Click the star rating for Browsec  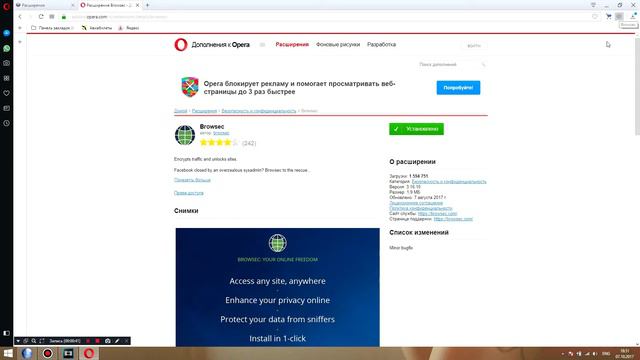[219, 142]
